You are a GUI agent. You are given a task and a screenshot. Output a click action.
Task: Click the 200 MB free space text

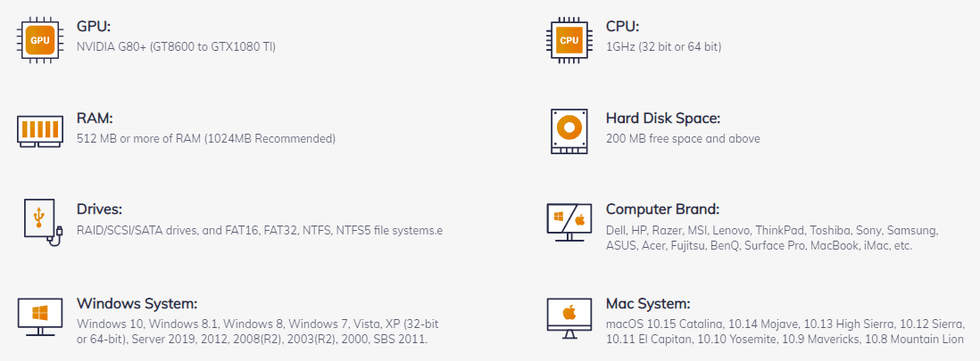tap(683, 138)
